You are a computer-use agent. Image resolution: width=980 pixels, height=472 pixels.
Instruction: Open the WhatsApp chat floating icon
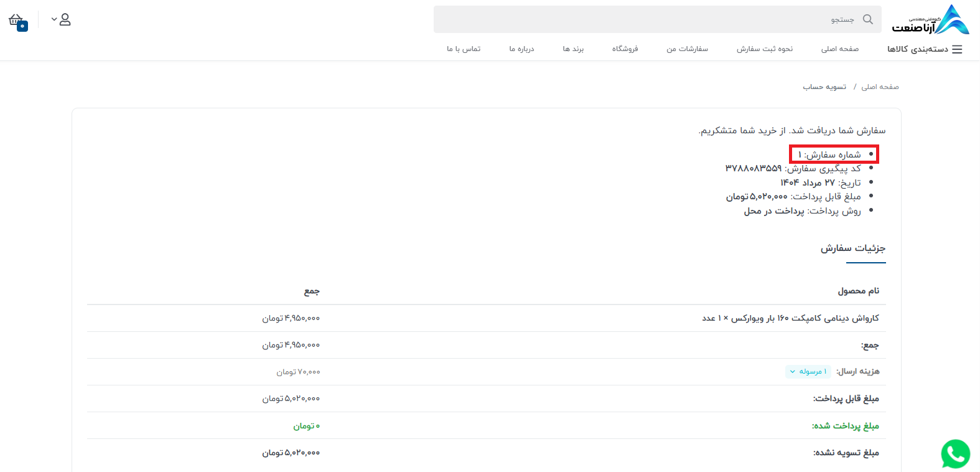955,454
